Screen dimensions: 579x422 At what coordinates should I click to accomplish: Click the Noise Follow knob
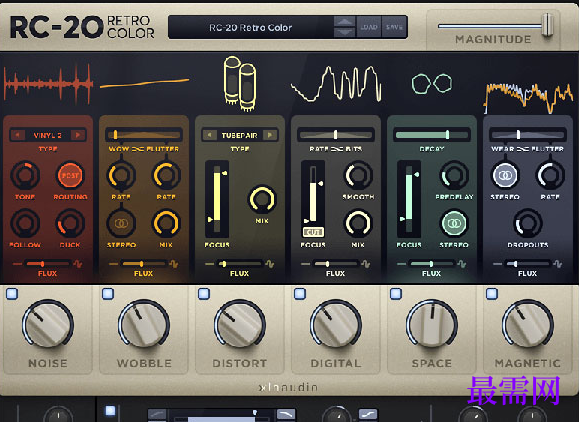point(25,223)
